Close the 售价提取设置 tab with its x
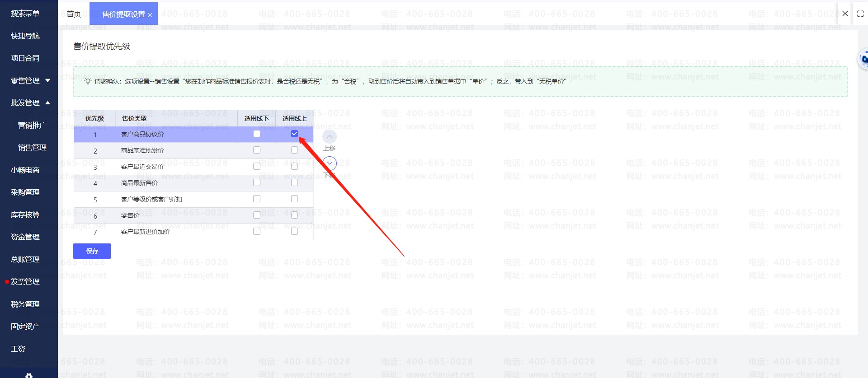Screen dimensions: 868x378 pyautogui.click(x=150, y=15)
